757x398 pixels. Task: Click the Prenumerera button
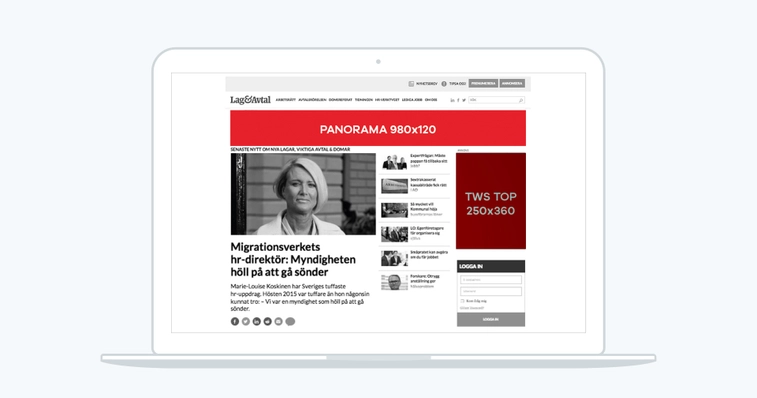pos(483,84)
